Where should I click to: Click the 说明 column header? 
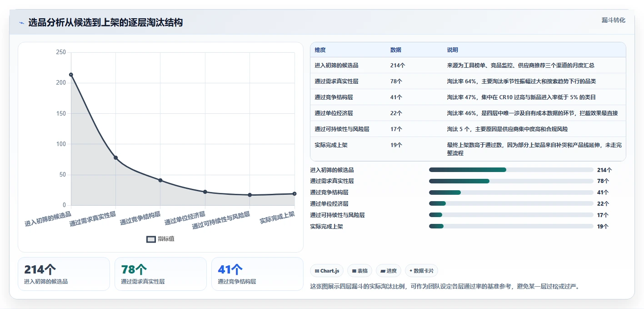(x=534, y=50)
